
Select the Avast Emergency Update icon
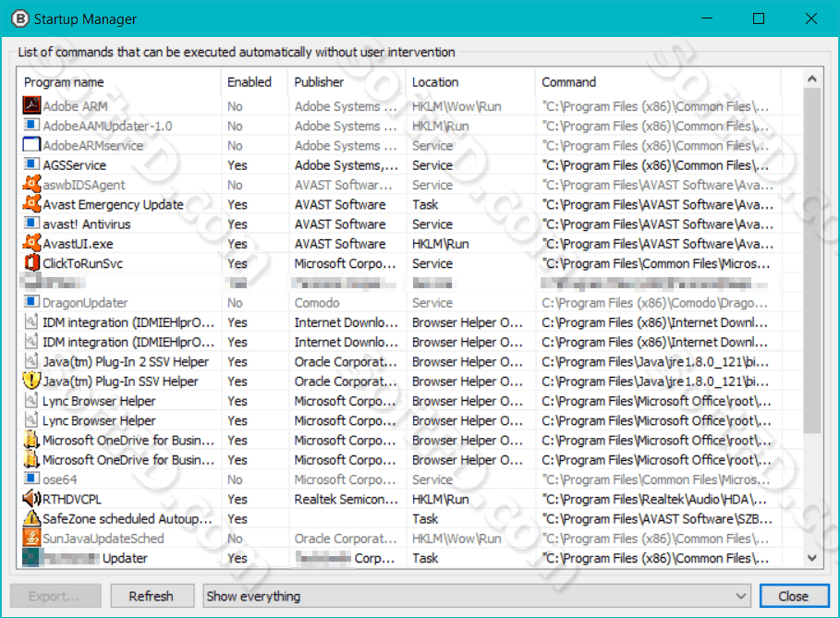31,203
